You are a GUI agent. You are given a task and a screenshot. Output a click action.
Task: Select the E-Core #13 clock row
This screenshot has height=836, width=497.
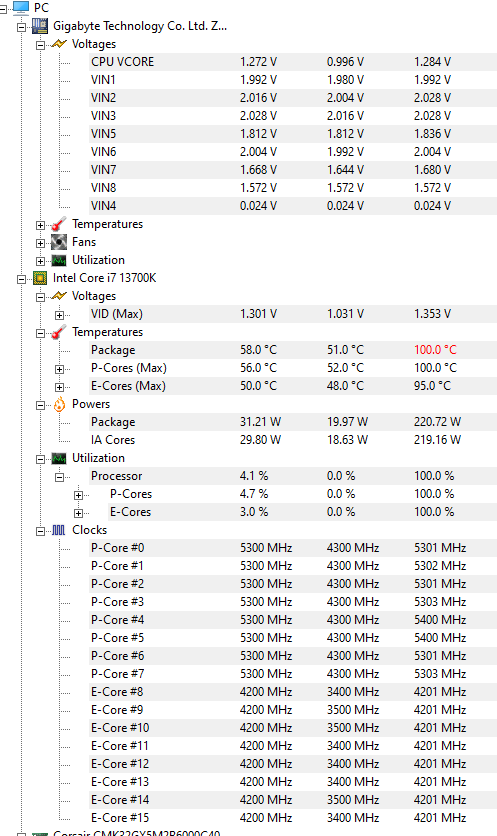pyautogui.click(x=293, y=782)
